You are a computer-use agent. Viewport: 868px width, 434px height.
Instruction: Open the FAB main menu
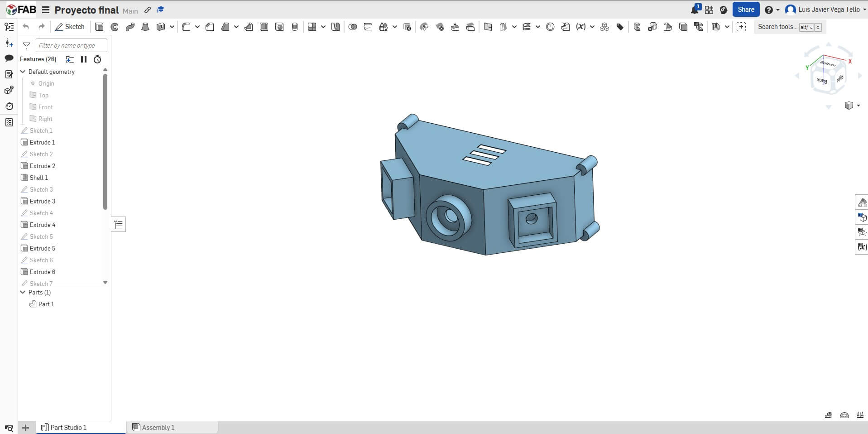click(47, 10)
